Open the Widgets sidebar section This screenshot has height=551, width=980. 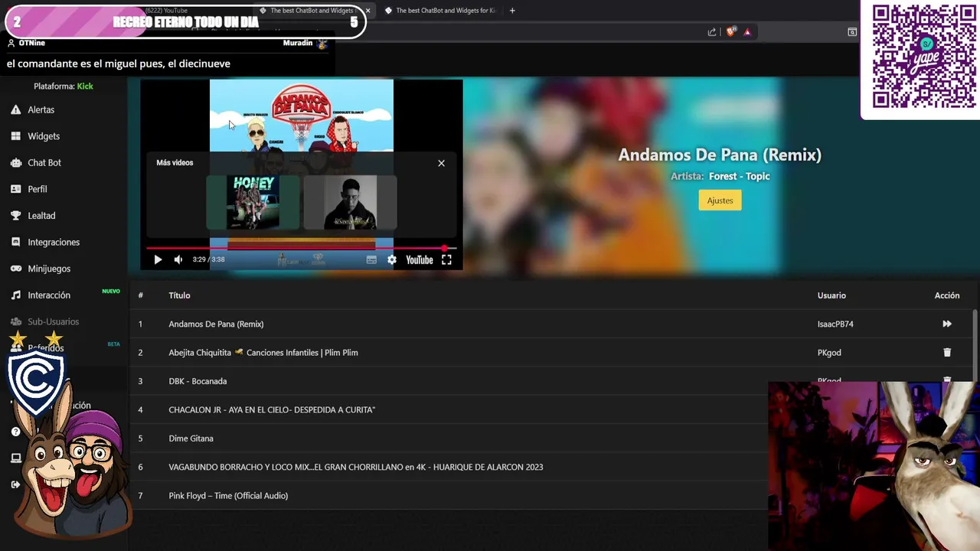pyautogui.click(x=44, y=136)
